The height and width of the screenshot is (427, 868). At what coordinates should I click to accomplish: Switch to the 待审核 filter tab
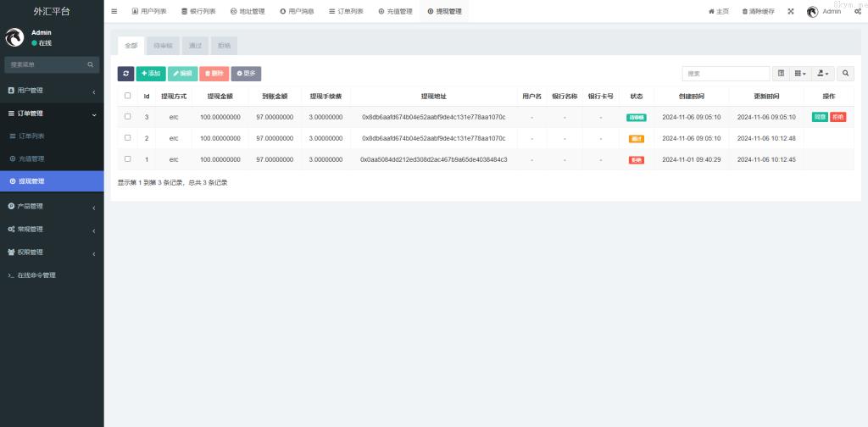[163, 45]
